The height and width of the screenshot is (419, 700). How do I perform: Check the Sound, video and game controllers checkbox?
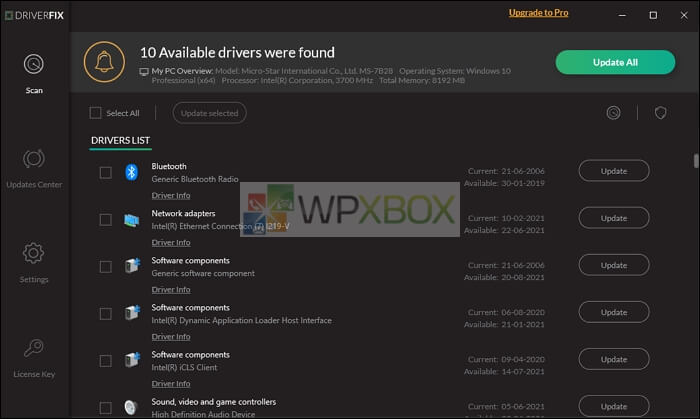[x=105, y=408]
